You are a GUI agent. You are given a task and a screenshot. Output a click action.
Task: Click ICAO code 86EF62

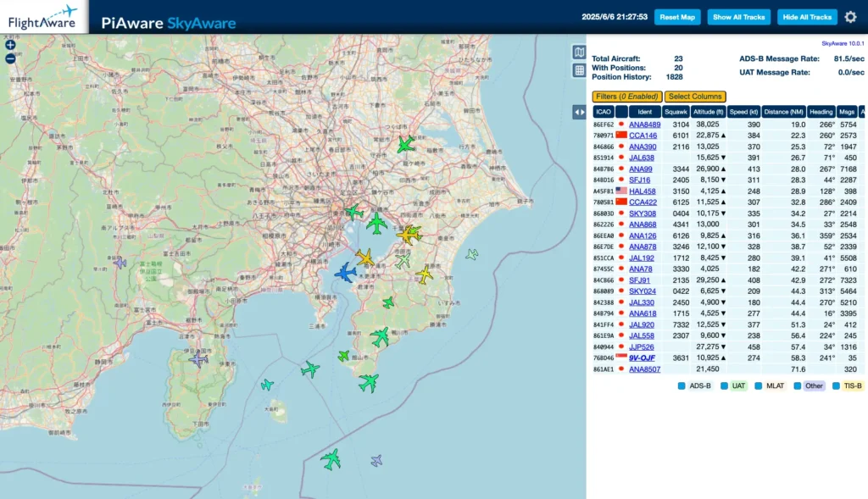click(604, 125)
